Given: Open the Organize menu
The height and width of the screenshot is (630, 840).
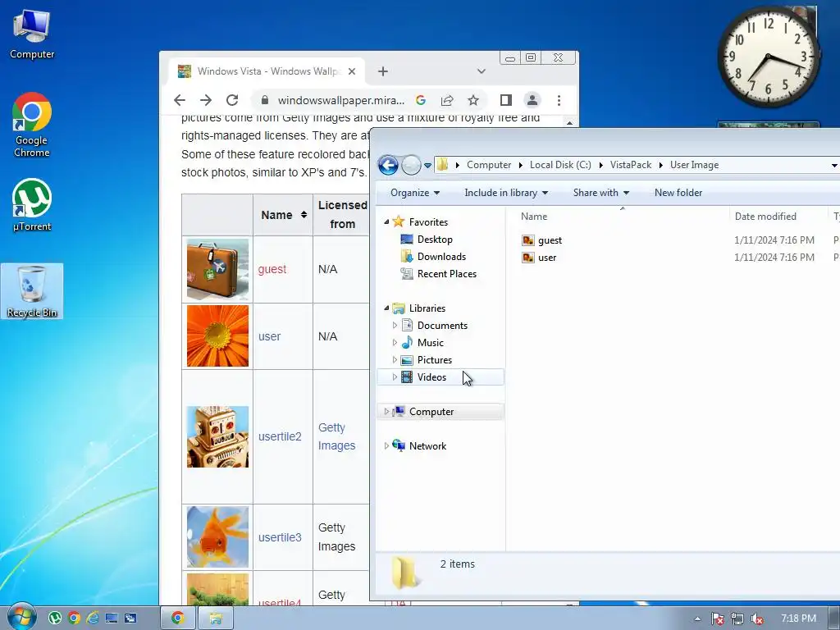Looking at the screenshot, I should point(414,193).
